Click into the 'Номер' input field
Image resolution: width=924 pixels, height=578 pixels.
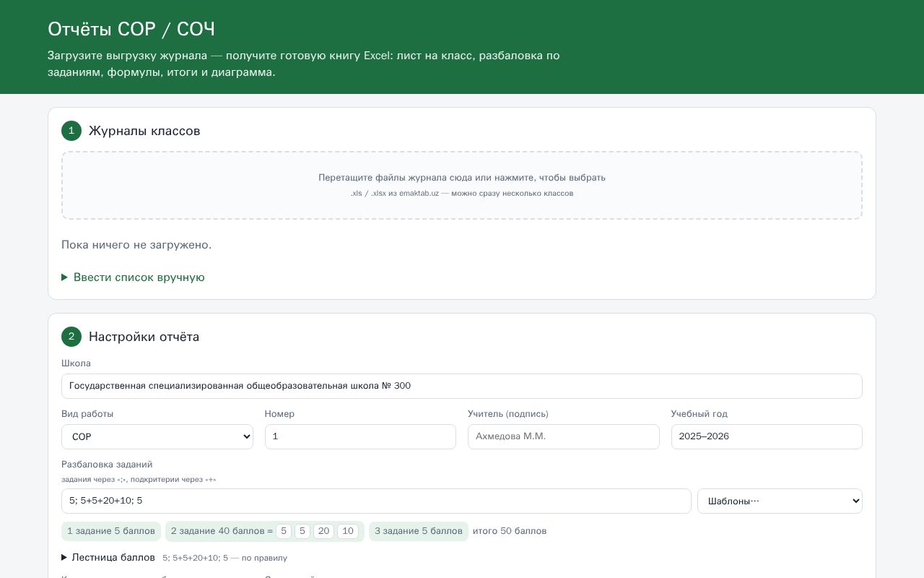[360, 436]
